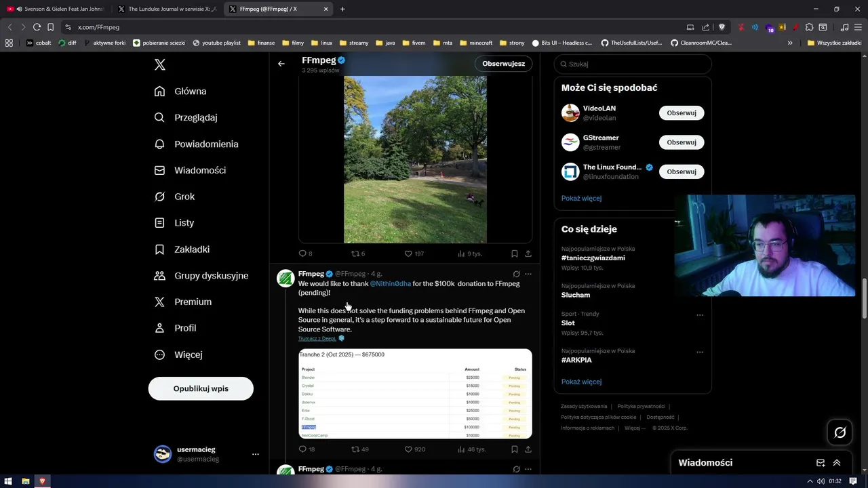Repost the donation post with 49 reposts
Viewport: 868px width, 488px height.
click(x=359, y=449)
